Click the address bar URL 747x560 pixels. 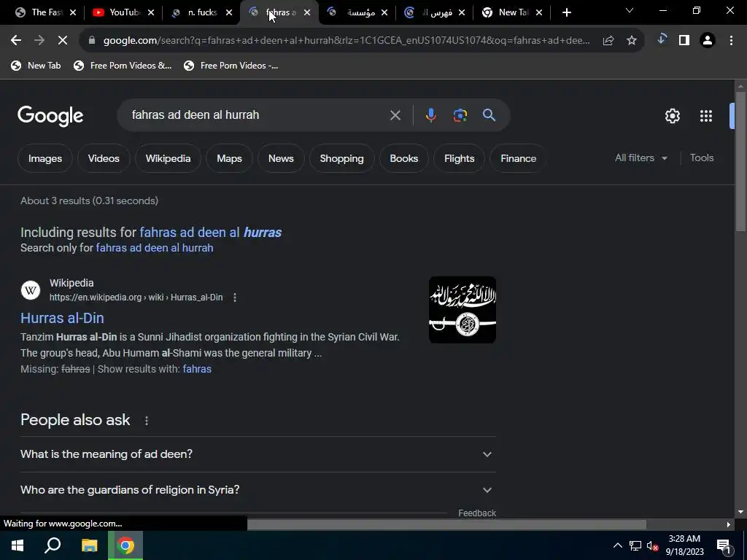coord(347,41)
